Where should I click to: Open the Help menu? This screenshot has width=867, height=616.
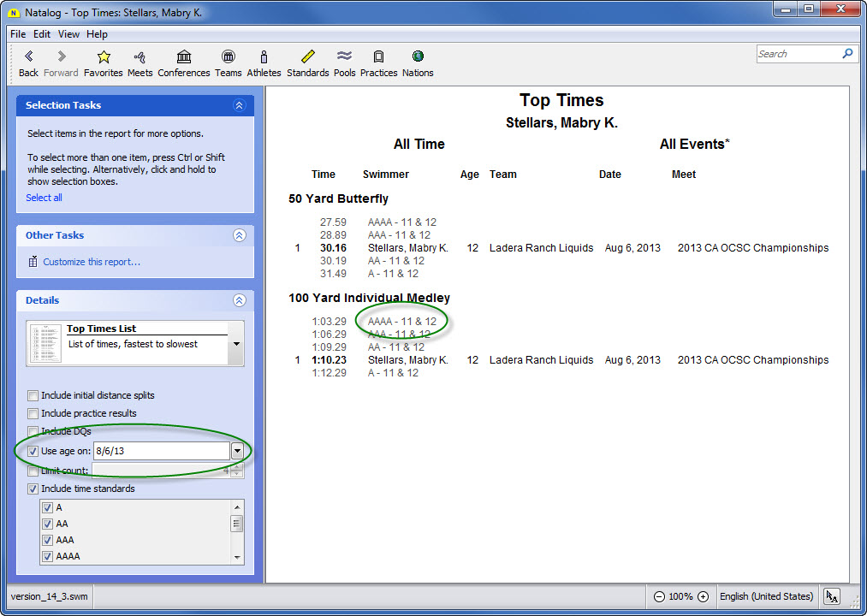97,34
